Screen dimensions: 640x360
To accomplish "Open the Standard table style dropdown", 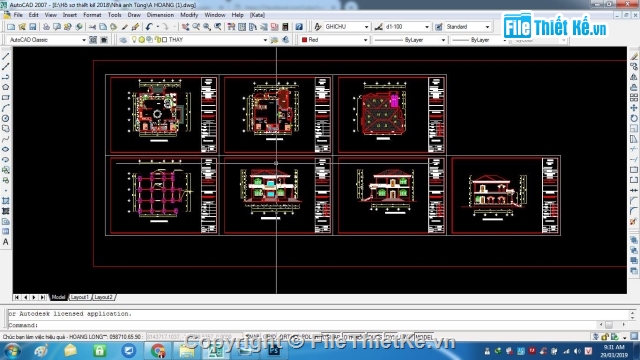I will [487, 27].
